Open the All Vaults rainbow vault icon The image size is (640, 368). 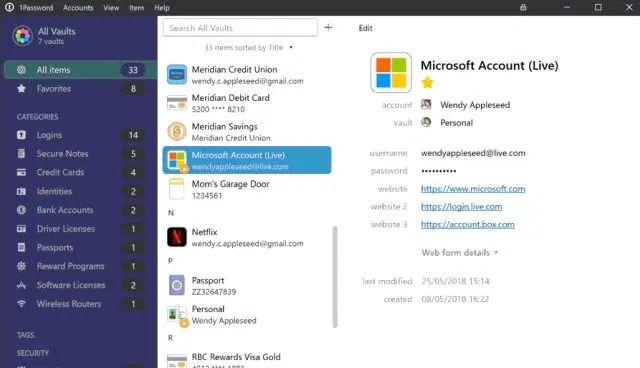coord(22,36)
